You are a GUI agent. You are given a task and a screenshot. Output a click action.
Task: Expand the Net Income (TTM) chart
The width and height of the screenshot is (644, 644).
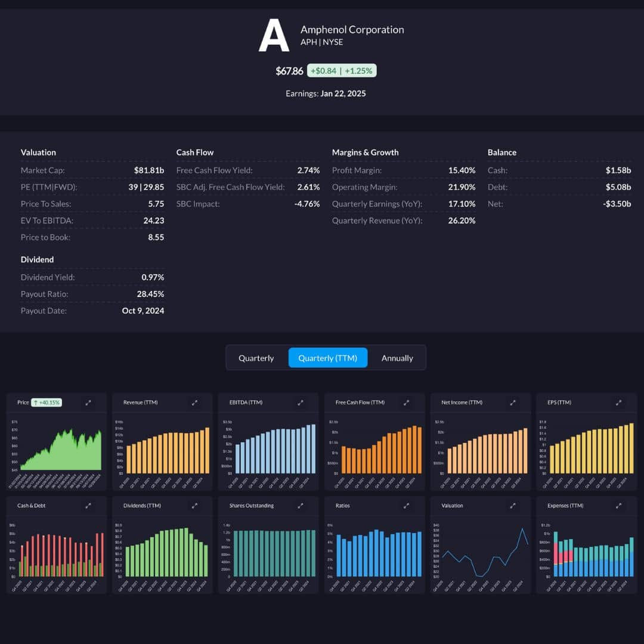tap(513, 403)
